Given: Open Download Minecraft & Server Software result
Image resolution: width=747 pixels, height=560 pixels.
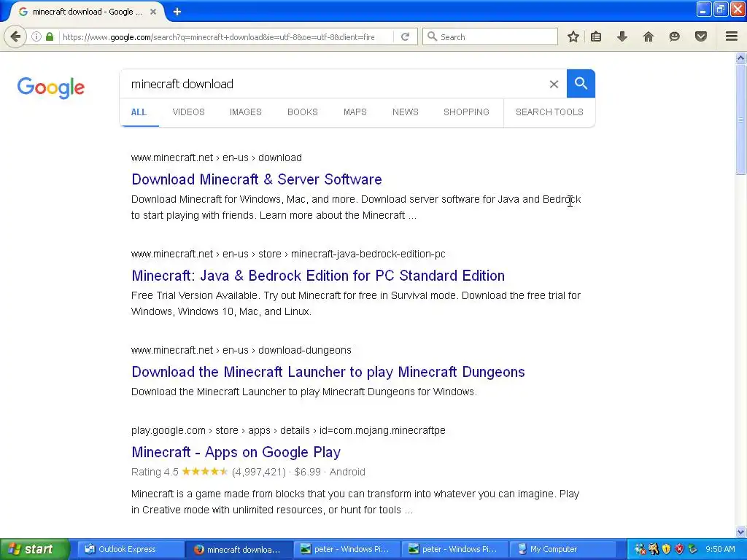Looking at the screenshot, I should (x=257, y=179).
